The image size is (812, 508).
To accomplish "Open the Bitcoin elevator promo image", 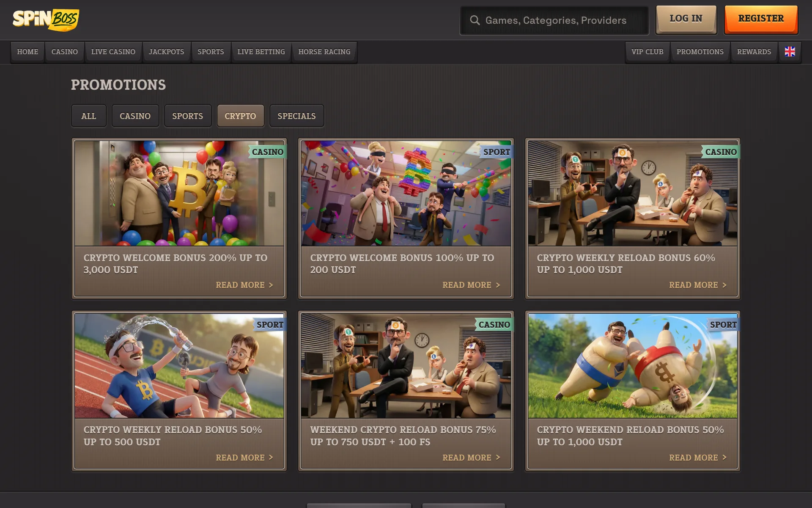I will point(179,193).
